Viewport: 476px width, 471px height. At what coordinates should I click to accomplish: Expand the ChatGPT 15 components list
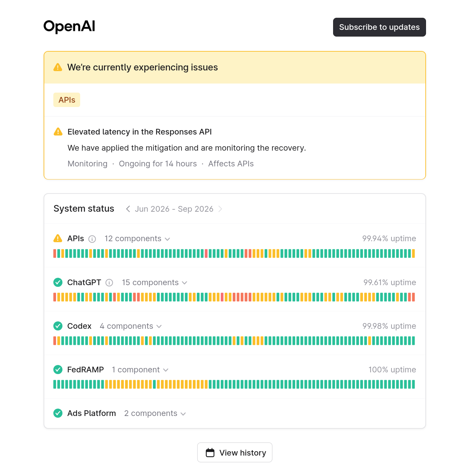[155, 283]
